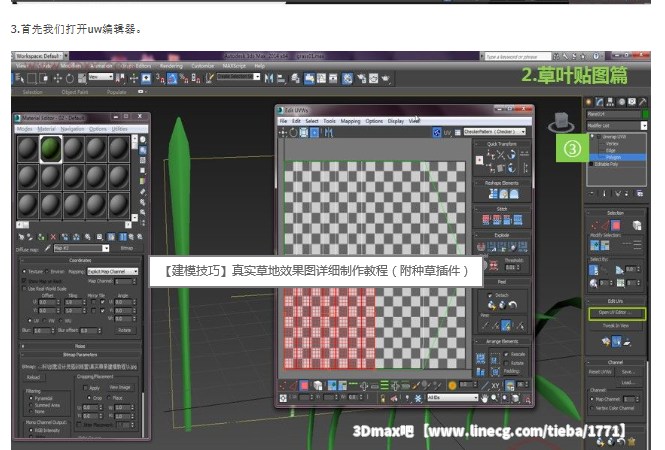Click the Backlight icon beside material slots
Screen dimensions: 665x450
point(143,150)
